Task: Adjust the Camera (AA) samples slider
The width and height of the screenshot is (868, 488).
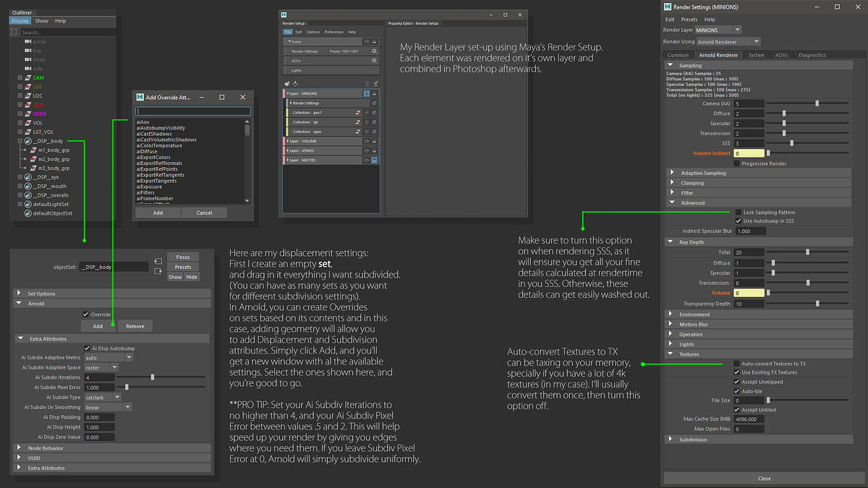Action: point(817,103)
